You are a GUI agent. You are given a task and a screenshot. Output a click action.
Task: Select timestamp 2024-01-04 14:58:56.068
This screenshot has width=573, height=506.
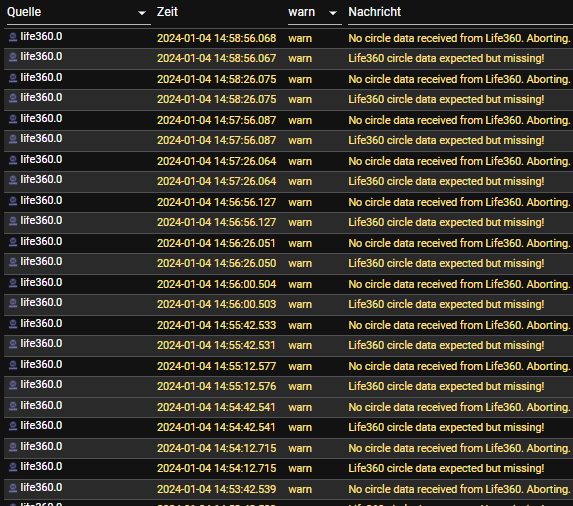pos(216,38)
